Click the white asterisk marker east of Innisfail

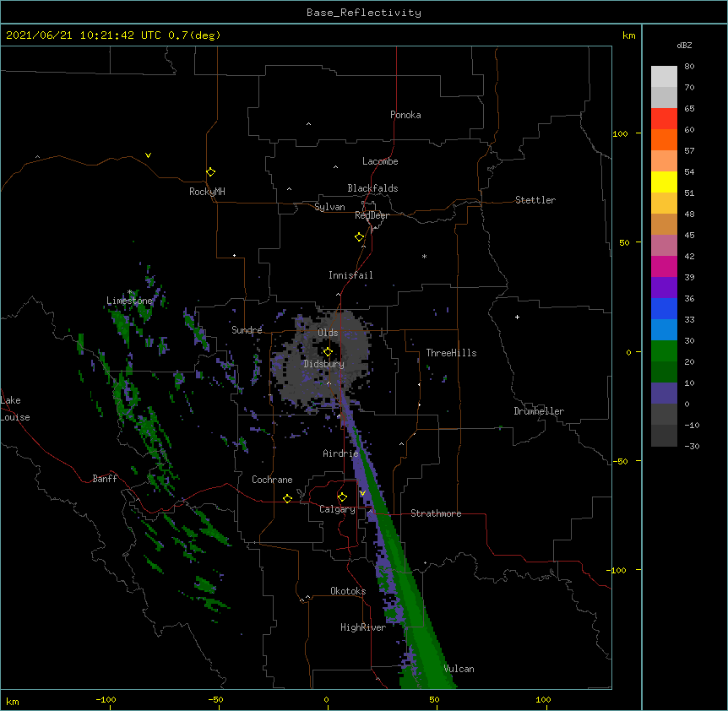tap(424, 256)
